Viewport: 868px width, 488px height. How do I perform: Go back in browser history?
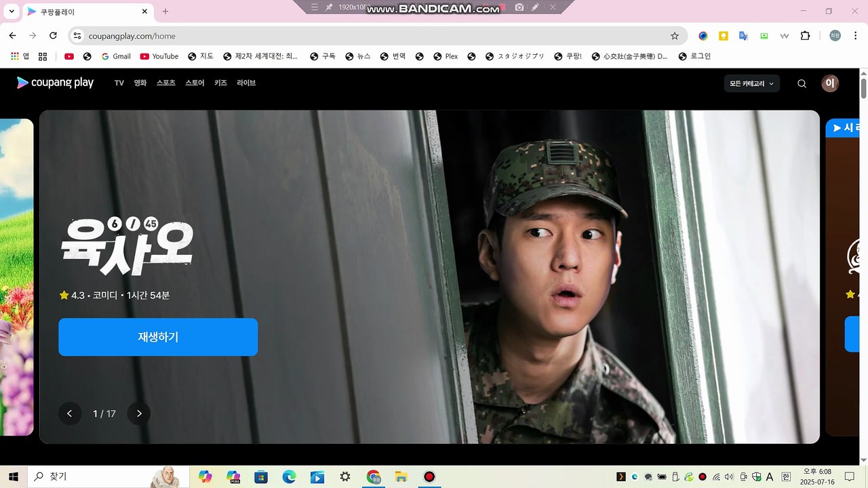(x=13, y=36)
